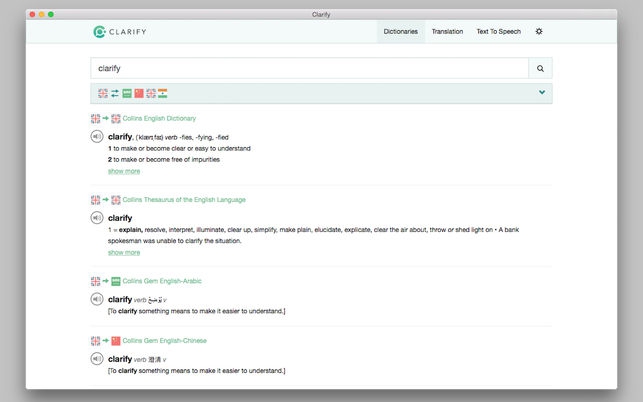Click the Clarify logo in the header
The height and width of the screenshot is (402, 643).
click(120, 32)
